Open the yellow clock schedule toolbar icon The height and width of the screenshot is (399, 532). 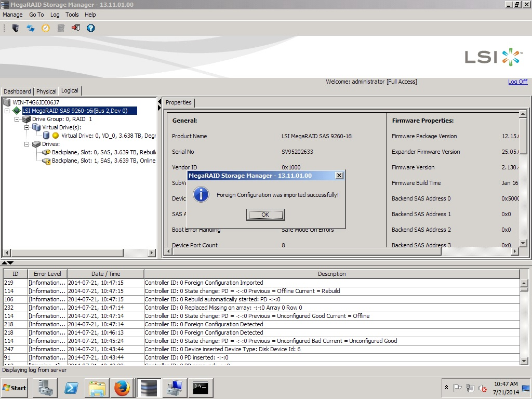click(46, 28)
